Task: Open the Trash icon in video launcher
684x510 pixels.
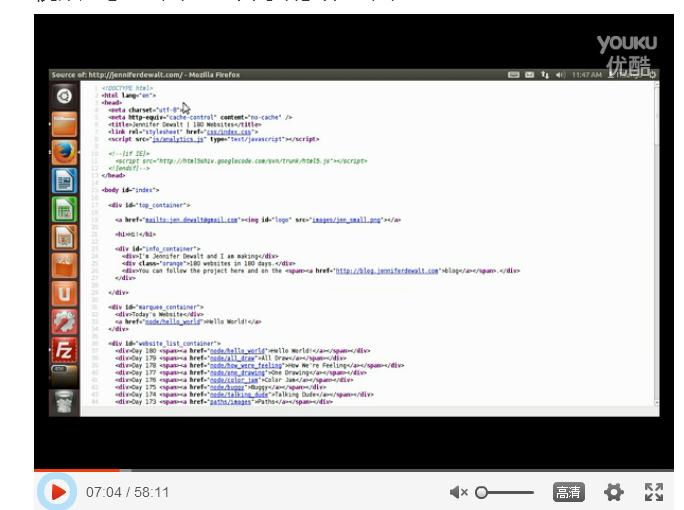Action: (x=65, y=401)
